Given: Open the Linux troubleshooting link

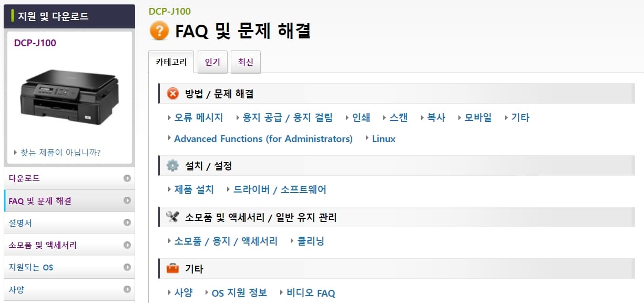Looking at the screenshot, I should pos(384,139).
